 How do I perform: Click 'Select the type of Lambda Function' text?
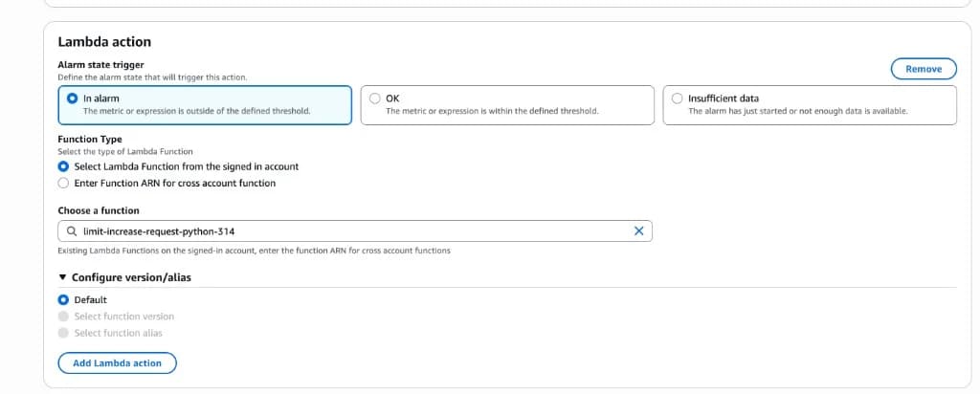125,151
